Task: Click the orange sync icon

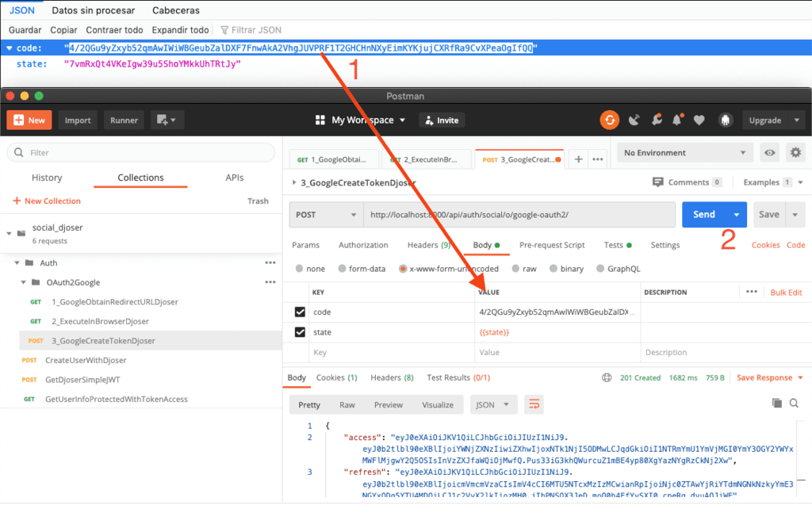Action: 609,121
